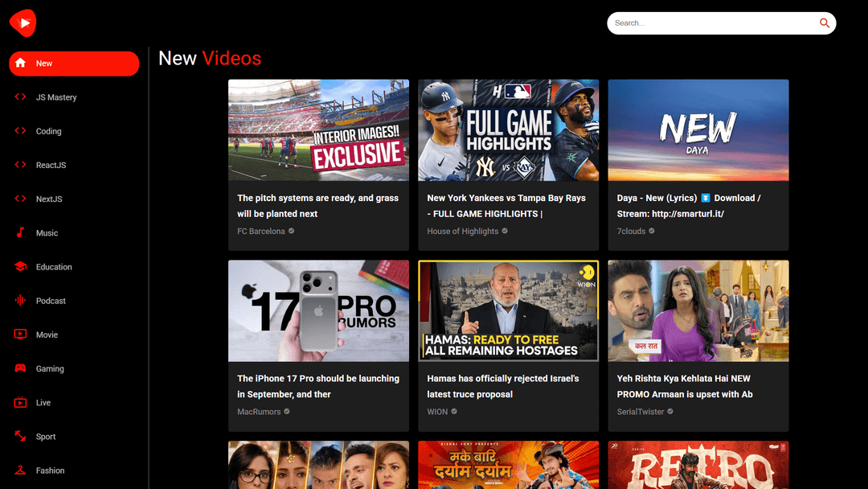Open the WION channel link
Screen dimensions: 868x489
coord(437,412)
